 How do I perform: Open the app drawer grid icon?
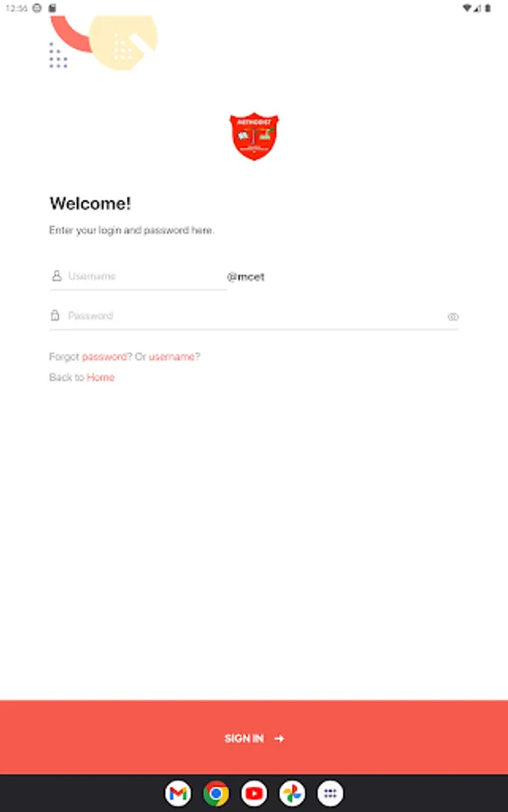tap(330, 793)
